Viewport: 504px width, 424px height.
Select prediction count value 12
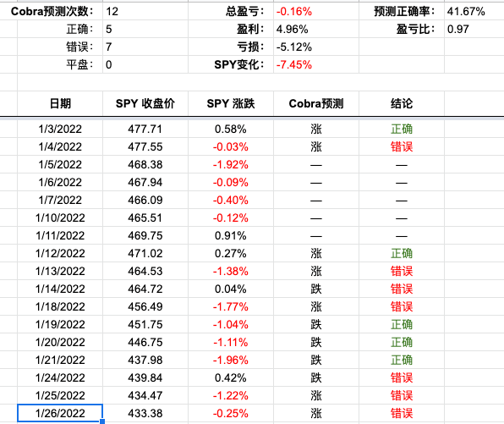[x=112, y=12]
